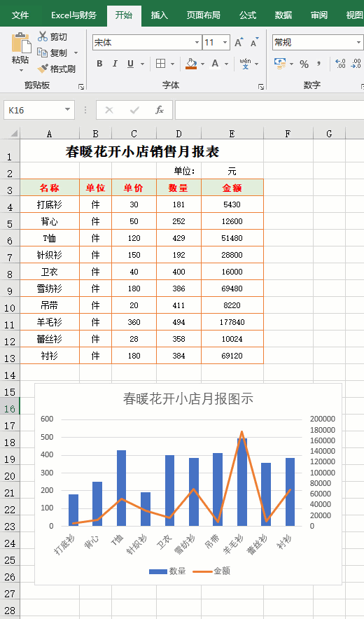Select cell containing 羊毛衫
Image resolution: width=364 pixels, height=619 pixels.
click(x=49, y=322)
